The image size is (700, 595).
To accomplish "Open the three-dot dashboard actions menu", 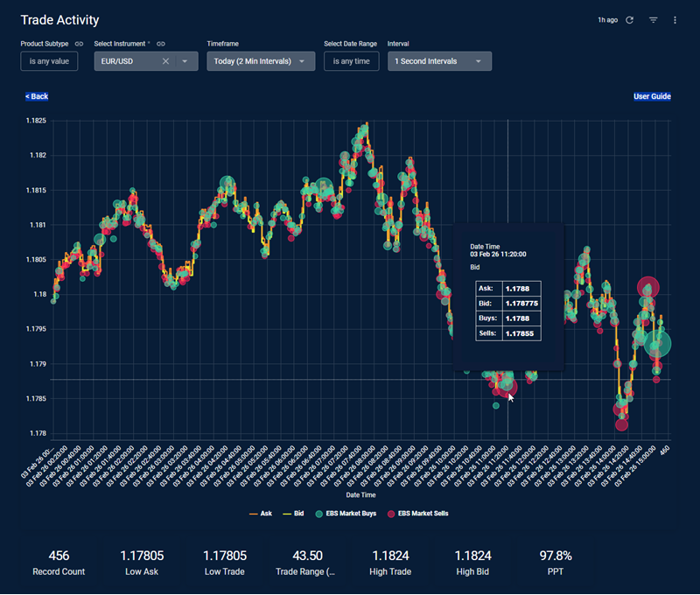I will tap(675, 20).
